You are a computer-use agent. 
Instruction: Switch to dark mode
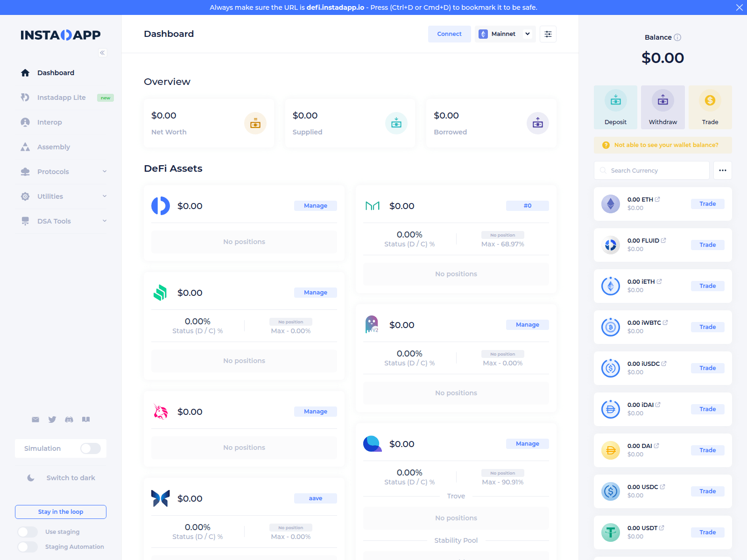(61, 478)
